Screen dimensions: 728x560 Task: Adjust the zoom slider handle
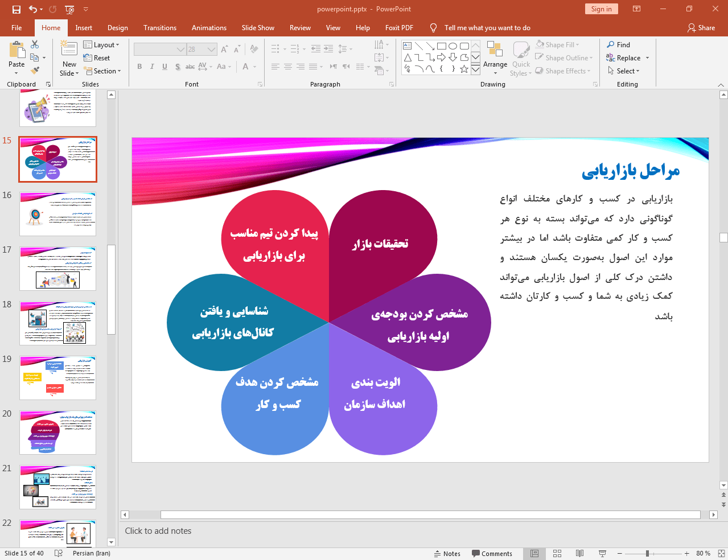click(x=647, y=553)
